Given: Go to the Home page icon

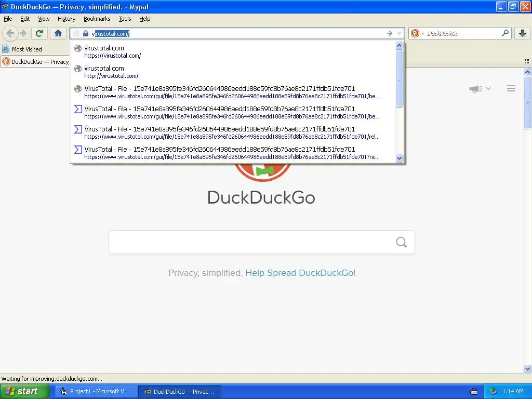Looking at the screenshot, I should (x=58, y=33).
